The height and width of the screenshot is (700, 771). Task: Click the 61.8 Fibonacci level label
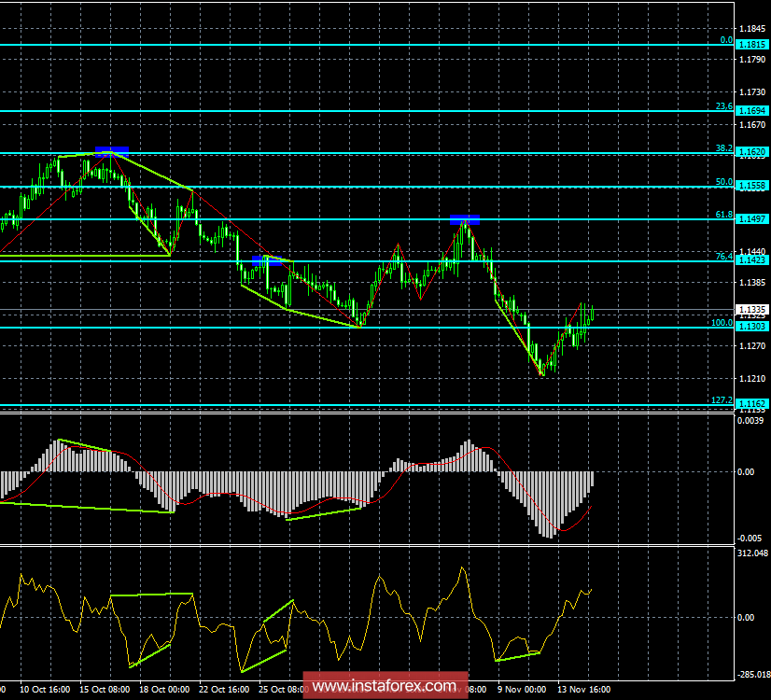pyautogui.click(x=723, y=215)
